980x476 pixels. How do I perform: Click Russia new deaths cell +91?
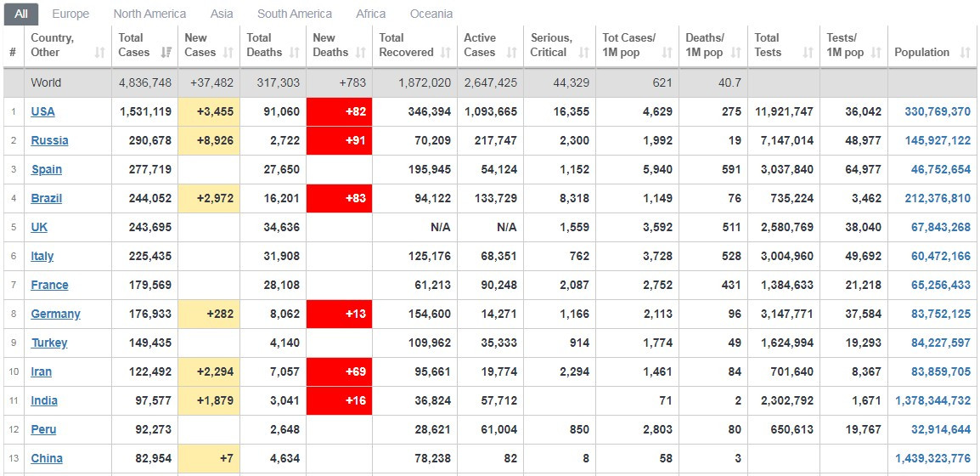[x=340, y=140]
